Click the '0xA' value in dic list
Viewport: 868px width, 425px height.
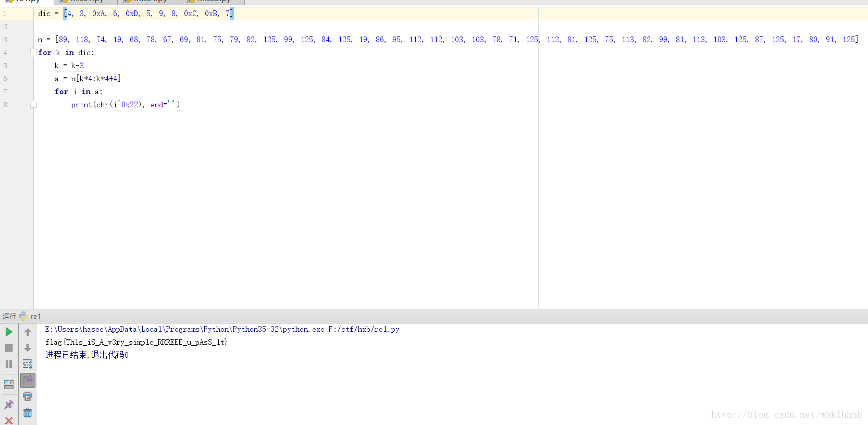tap(99, 14)
